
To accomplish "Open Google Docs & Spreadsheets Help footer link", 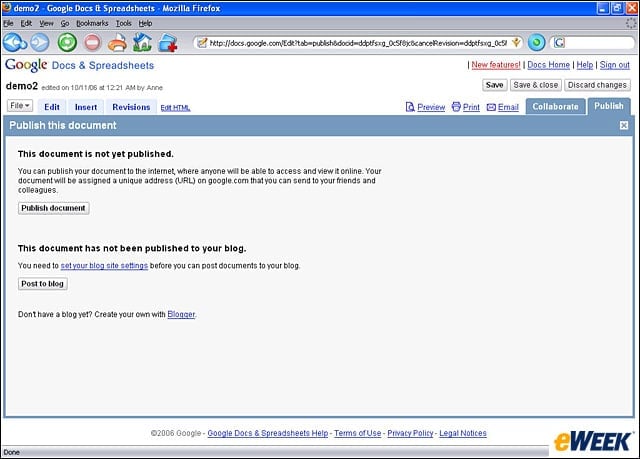I will point(268,433).
